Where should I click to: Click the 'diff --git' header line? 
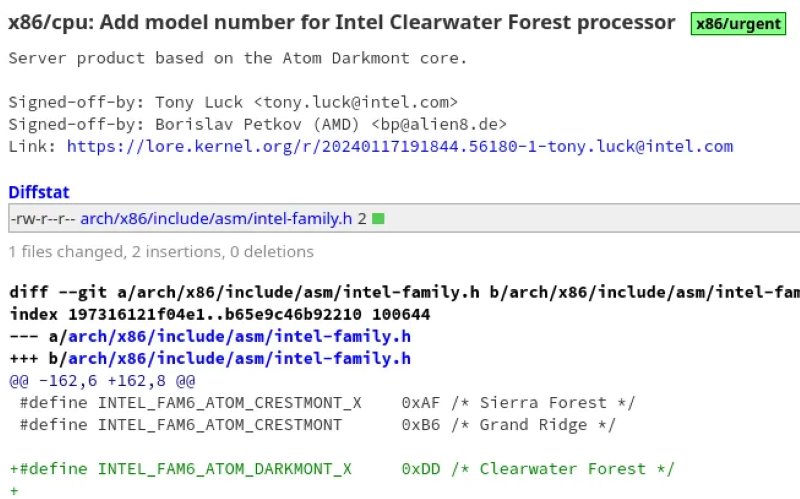pyautogui.click(x=405, y=292)
